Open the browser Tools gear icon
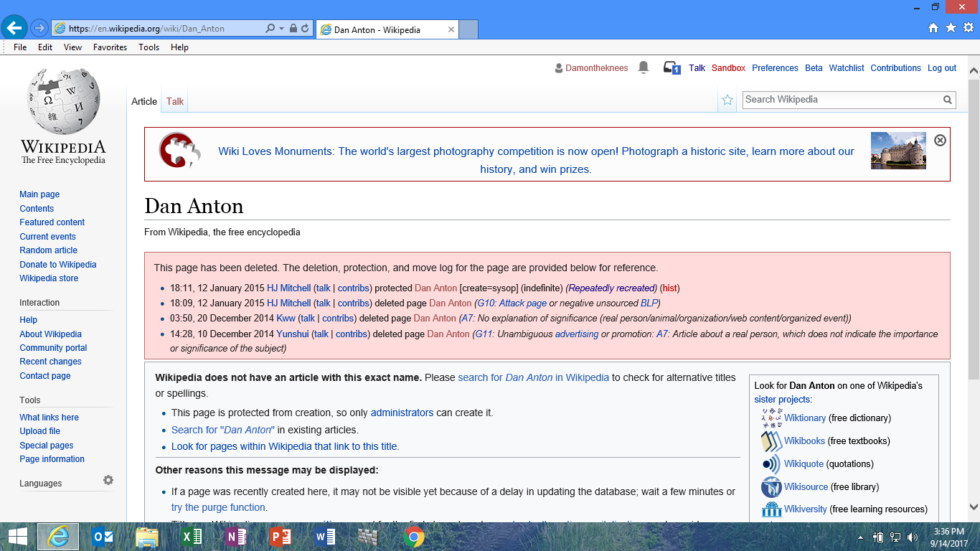 coord(969,28)
